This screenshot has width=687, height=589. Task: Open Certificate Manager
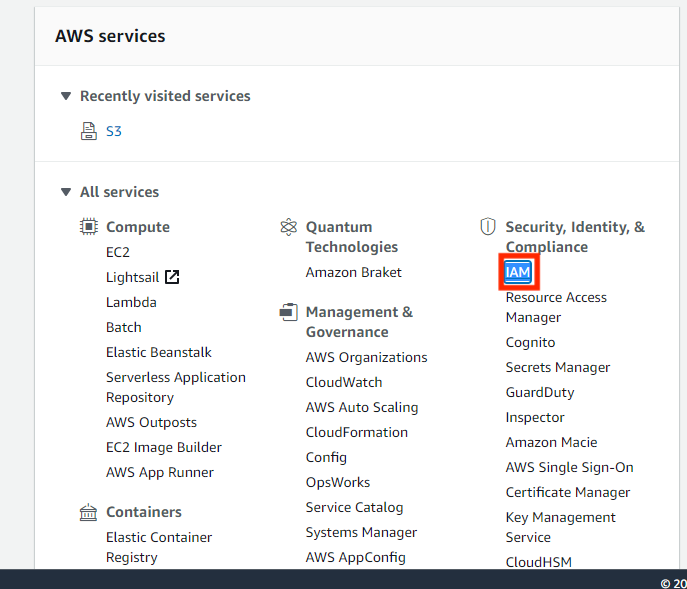pos(568,492)
